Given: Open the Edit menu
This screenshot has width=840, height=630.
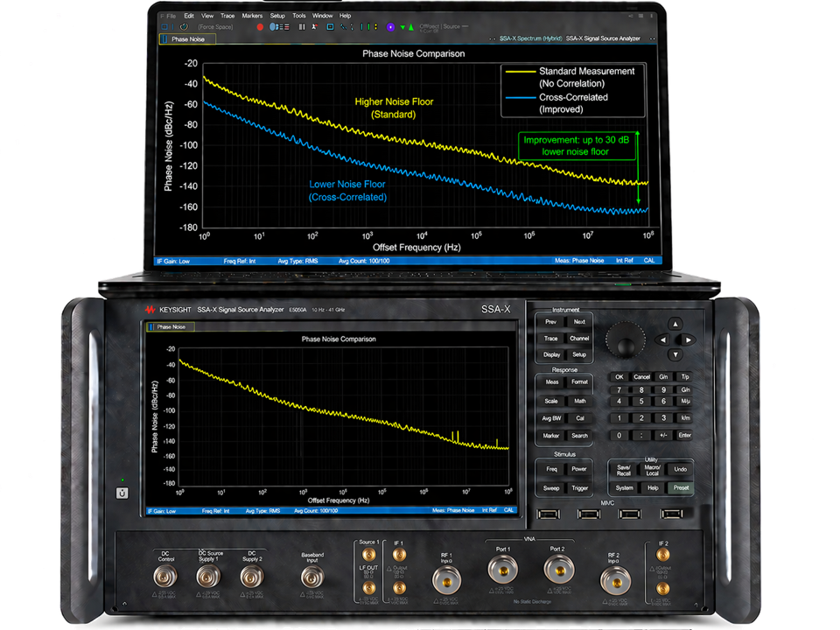Looking at the screenshot, I should 189,16.
